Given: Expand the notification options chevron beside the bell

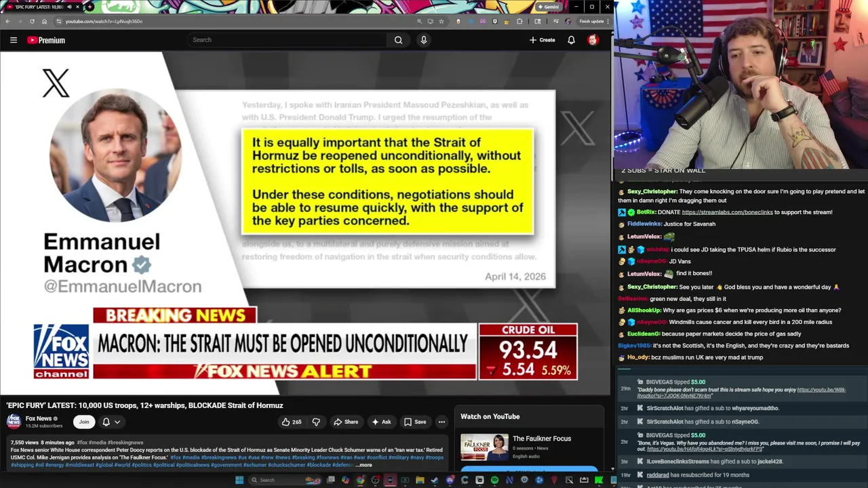Looking at the screenshot, I should pyautogui.click(x=117, y=422).
